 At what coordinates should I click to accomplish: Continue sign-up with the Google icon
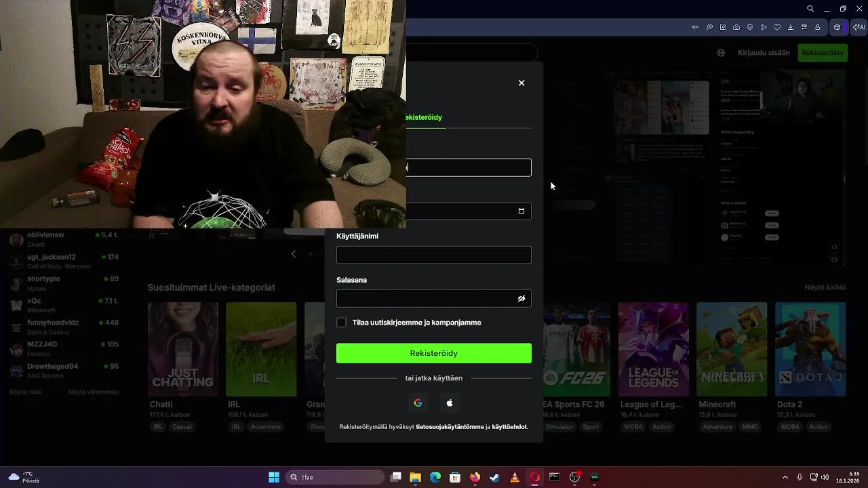pyautogui.click(x=418, y=403)
